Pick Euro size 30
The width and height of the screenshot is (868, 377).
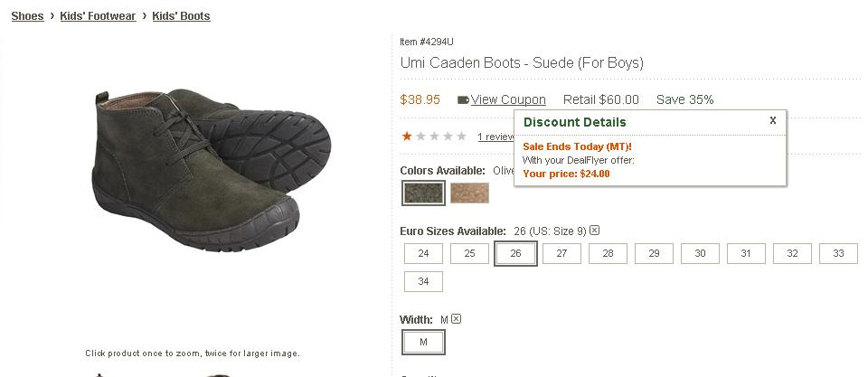(x=700, y=254)
